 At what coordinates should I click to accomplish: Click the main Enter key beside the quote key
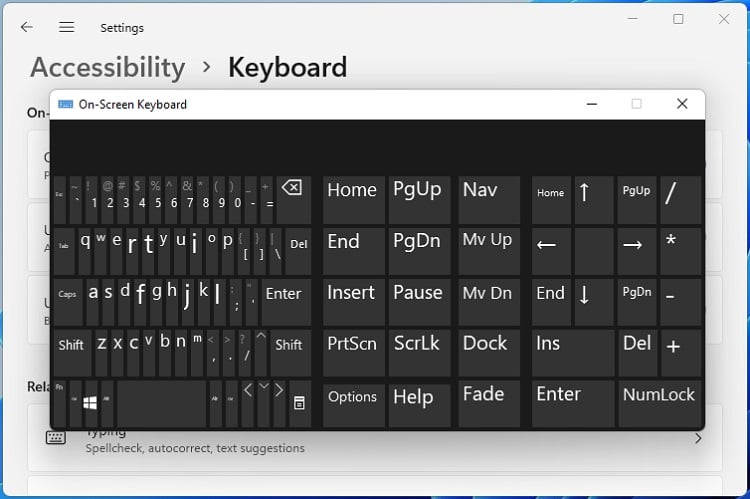tap(286, 302)
